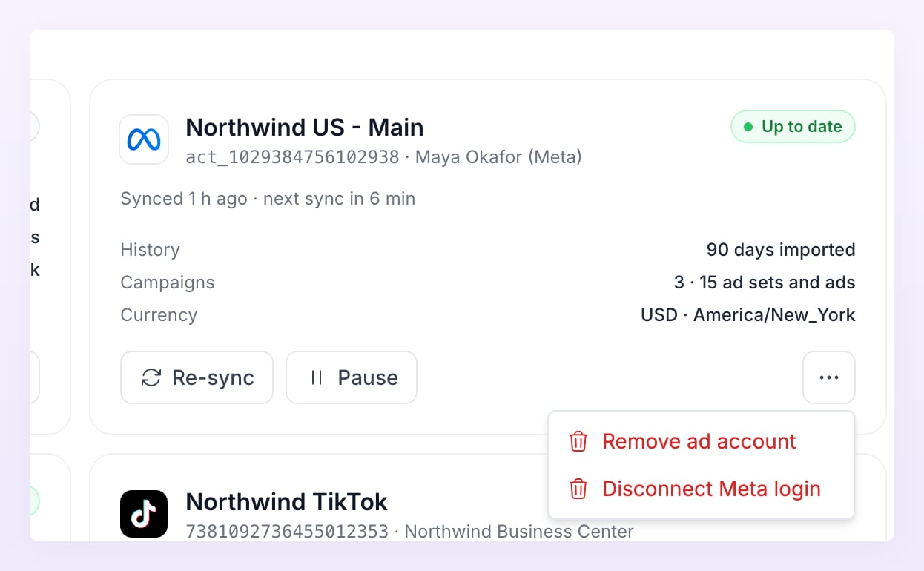
Task: Click the act_1029384756102938 account ID line
Action: 383,157
